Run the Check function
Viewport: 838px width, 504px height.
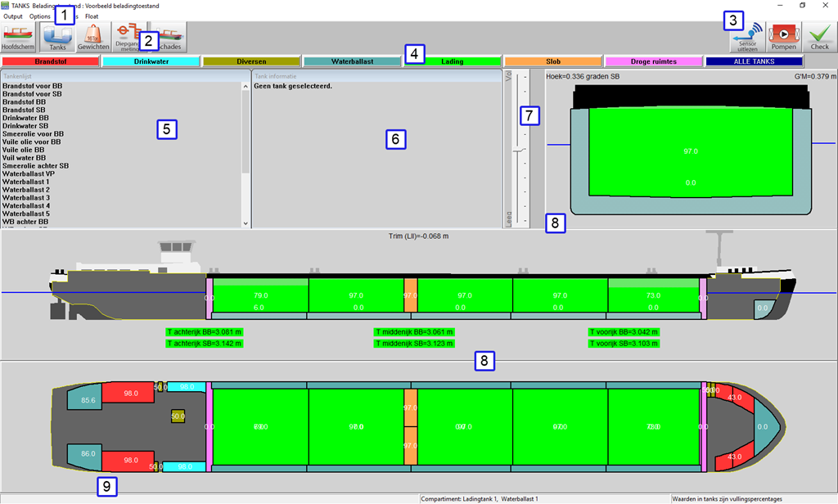tap(819, 37)
